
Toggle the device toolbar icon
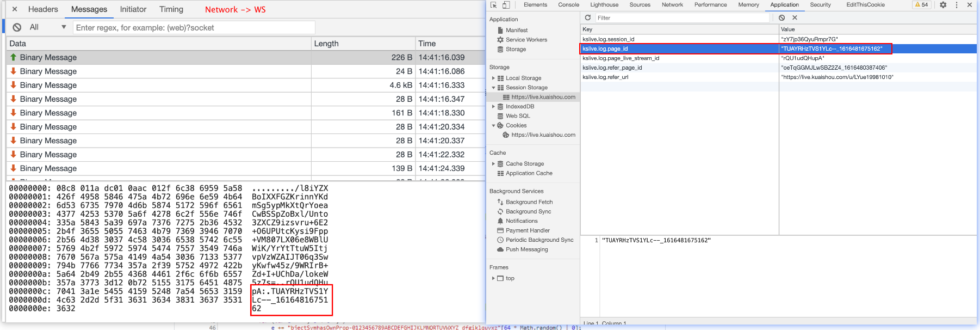click(506, 5)
